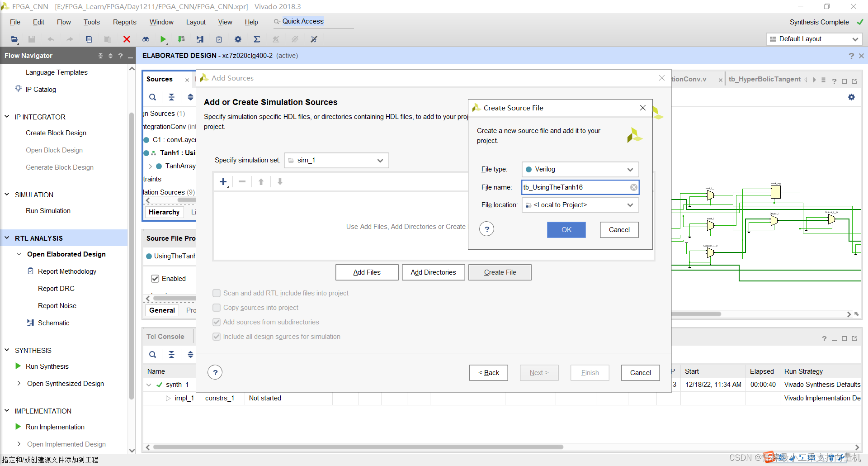Image resolution: width=868 pixels, height=466 pixels.
Task: Go Back in Add Sources wizard
Action: click(x=489, y=373)
